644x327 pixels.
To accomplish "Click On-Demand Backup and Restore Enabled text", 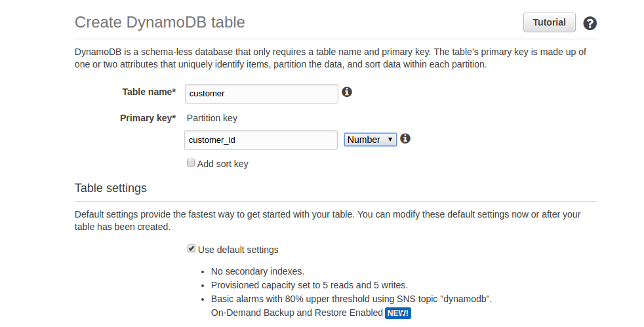I will (x=296, y=313).
